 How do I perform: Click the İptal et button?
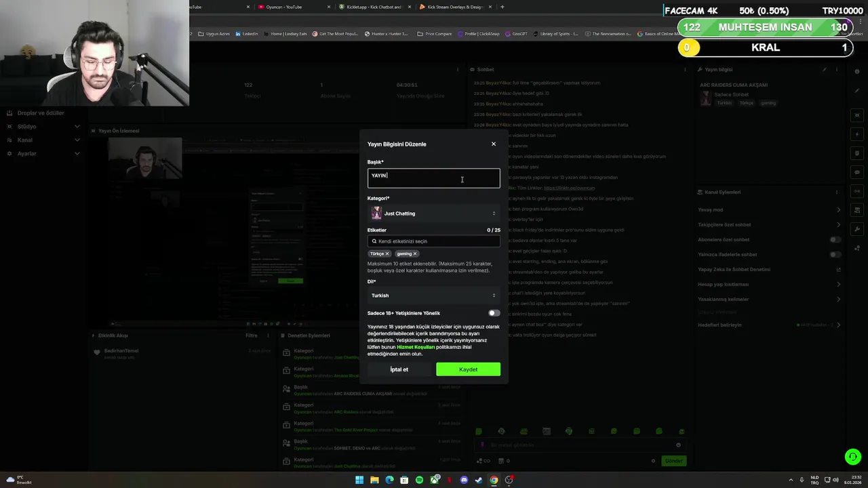point(399,369)
